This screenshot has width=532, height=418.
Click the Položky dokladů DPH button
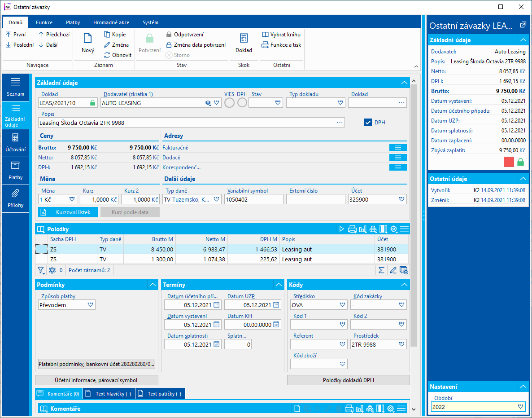[x=348, y=380]
